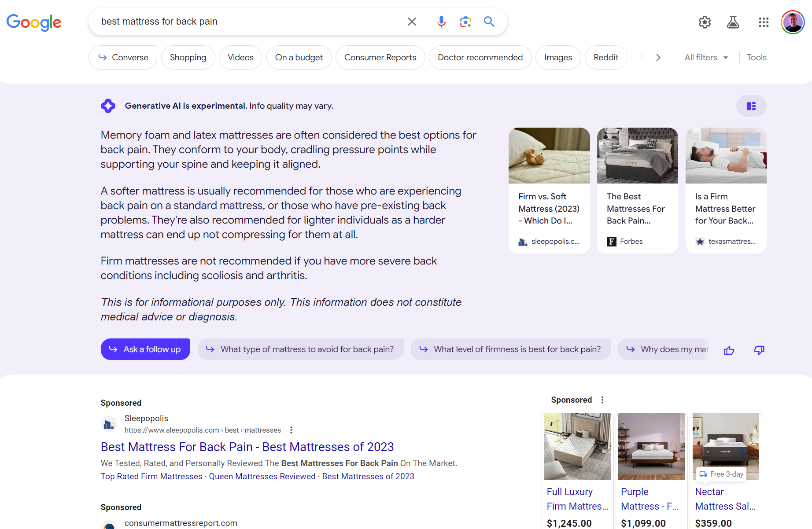Open the Forbes Best Mattresses article card
This screenshot has height=529, width=812.
tap(637, 190)
